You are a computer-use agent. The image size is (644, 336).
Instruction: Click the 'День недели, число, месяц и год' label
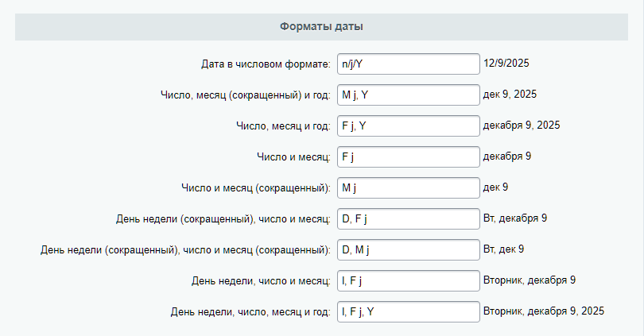pyautogui.click(x=250, y=312)
